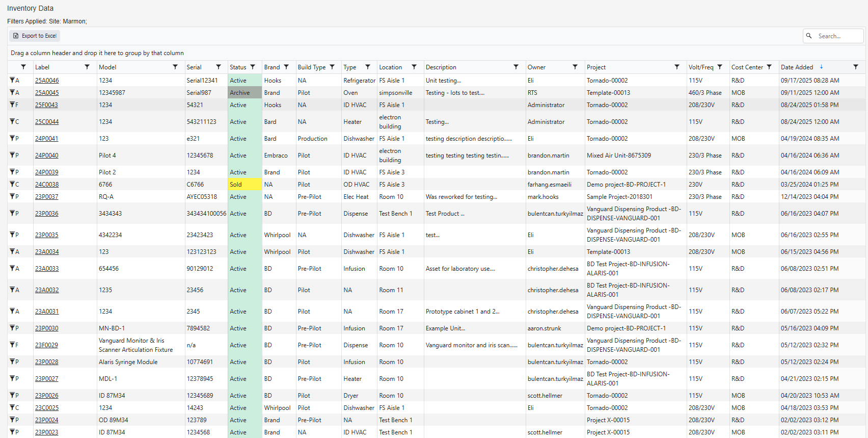Open the 23F0029 label link
Image resolution: width=868 pixels, height=438 pixels.
46,345
